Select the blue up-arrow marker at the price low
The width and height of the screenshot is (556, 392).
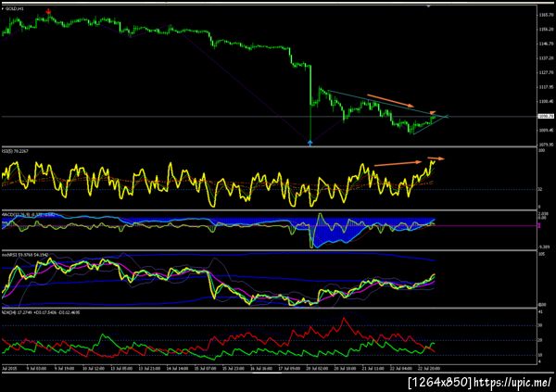click(310, 143)
